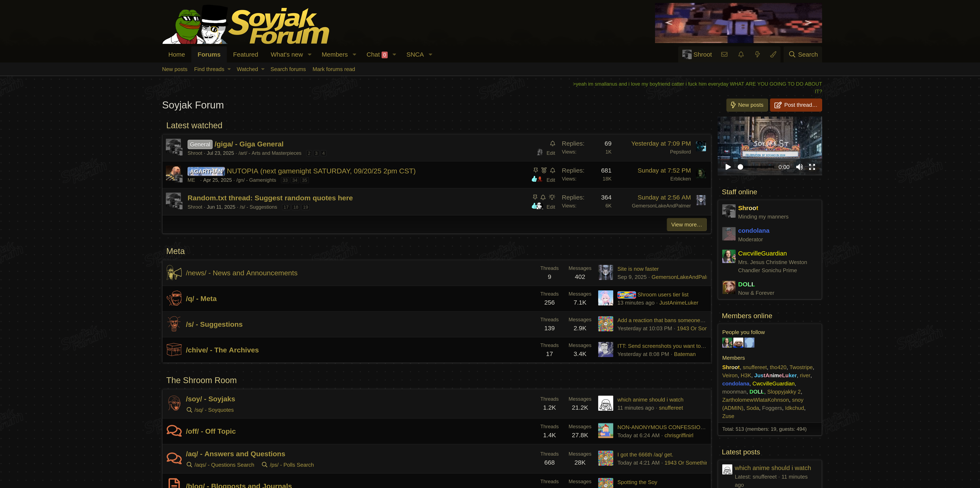The image size is (980, 488).
Task: Go to the Home tab
Action: [x=176, y=54]
